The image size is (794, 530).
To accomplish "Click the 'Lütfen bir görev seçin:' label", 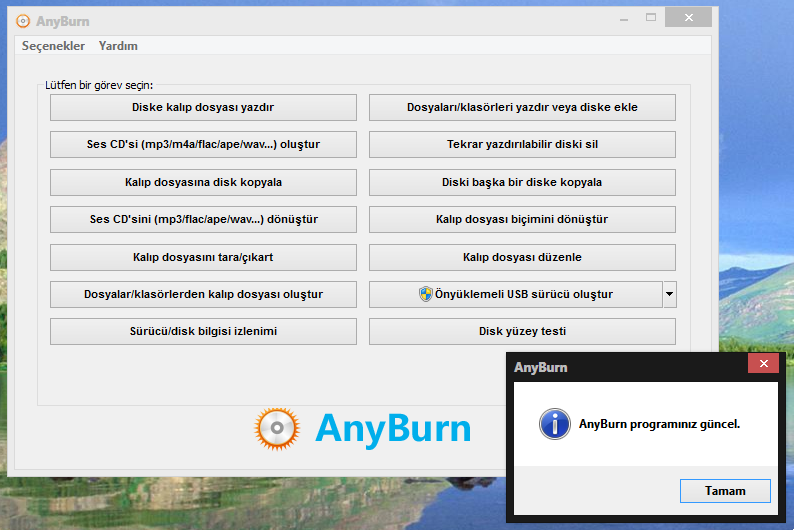I will coord(99,85).
